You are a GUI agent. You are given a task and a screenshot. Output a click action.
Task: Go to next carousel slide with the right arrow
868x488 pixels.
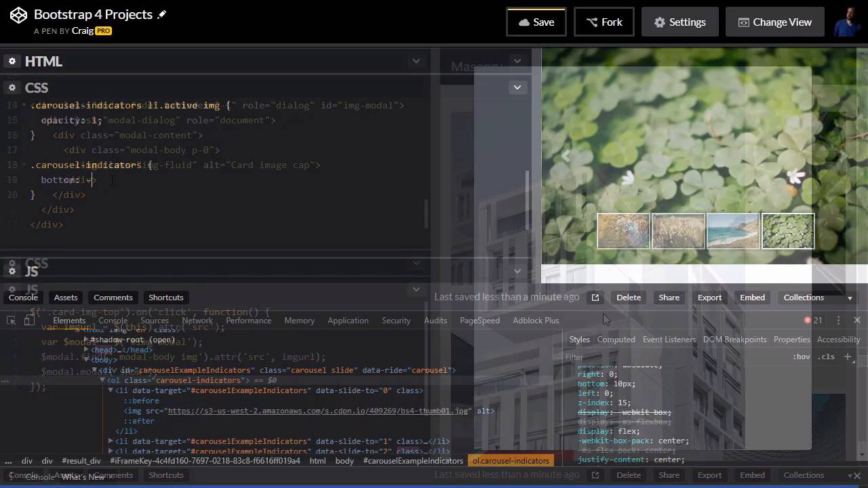click(844, 156)
